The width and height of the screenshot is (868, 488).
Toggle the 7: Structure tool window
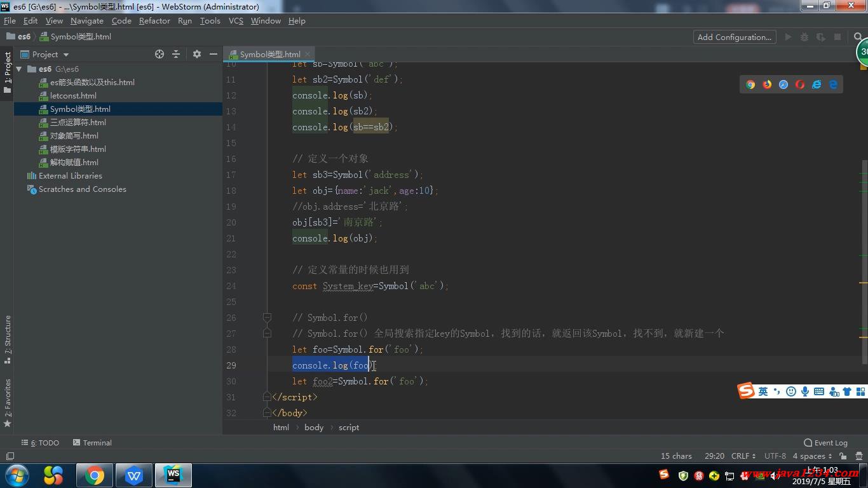click(8, 340)
